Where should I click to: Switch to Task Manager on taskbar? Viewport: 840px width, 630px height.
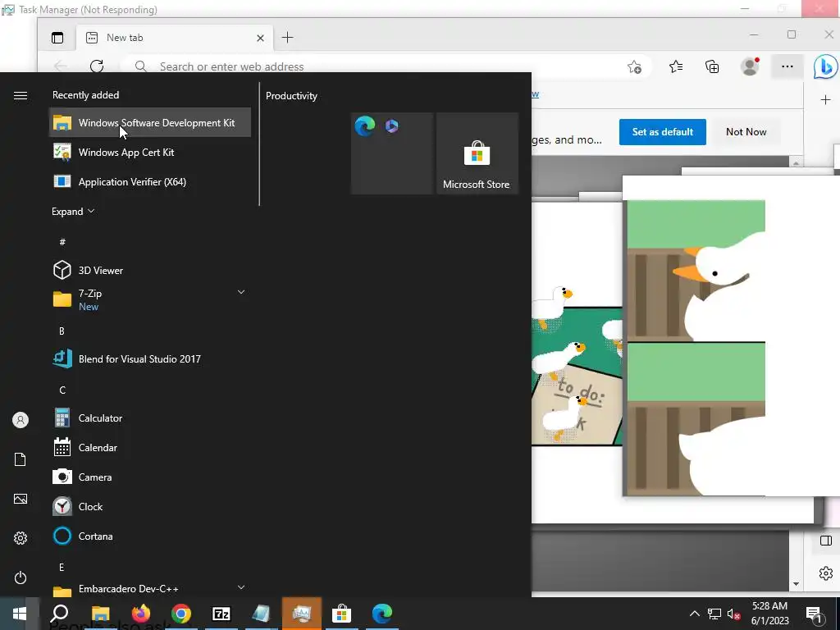tap(302, 614)
